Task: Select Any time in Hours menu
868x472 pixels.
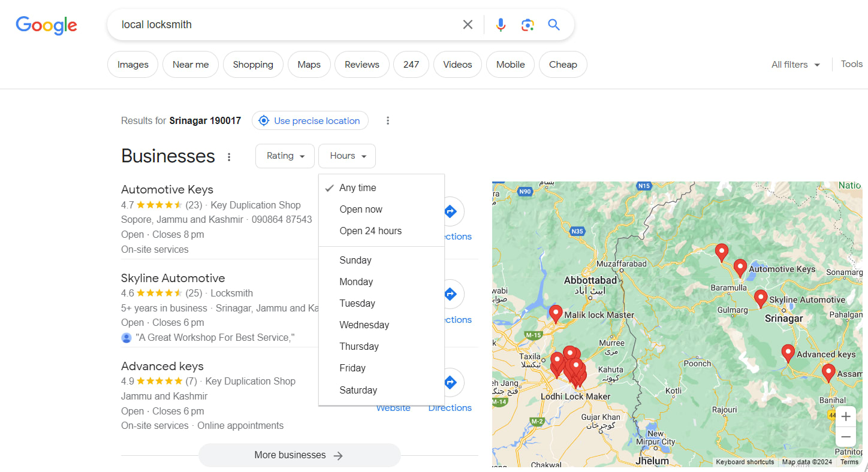Action: point(381,187)
